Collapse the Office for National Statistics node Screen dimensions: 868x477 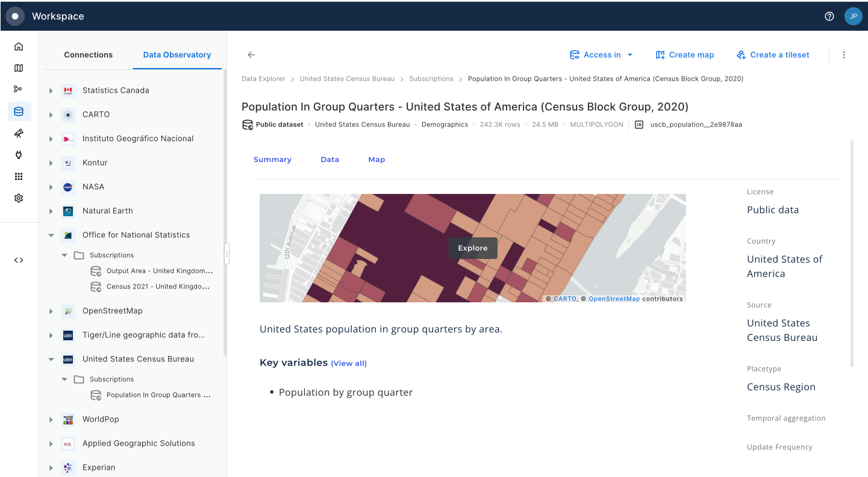pyautogui.click(x=51, y=235)
